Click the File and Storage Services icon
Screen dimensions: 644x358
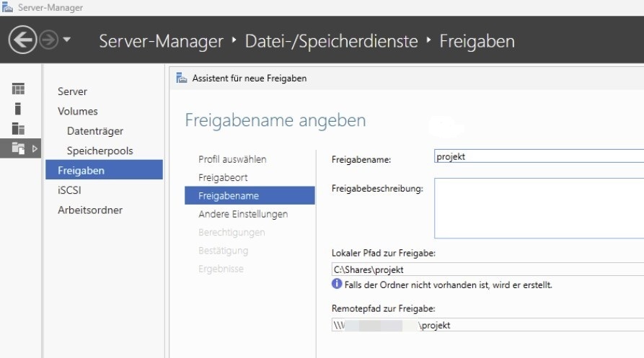18,148
